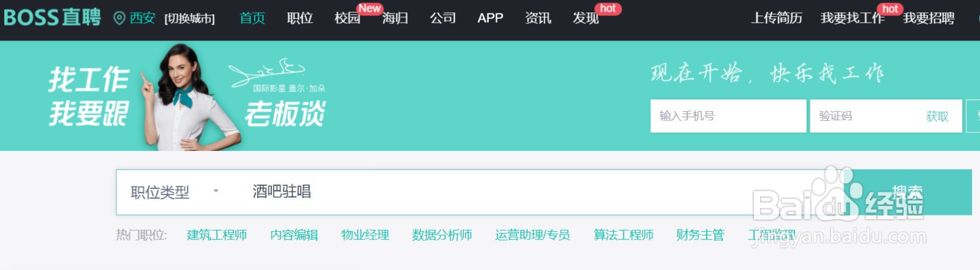Open the 资讯 navigation item
This screenshot has width=980, height=270.
click(538, 18)
